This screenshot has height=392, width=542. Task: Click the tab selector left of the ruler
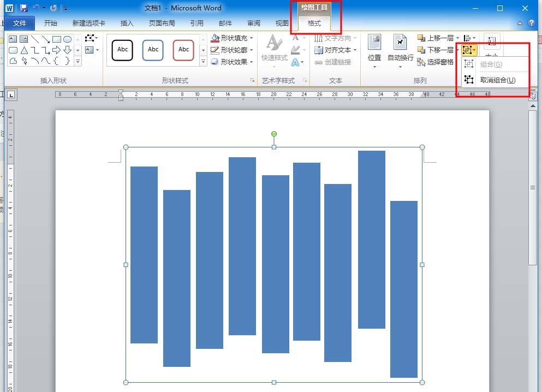[x=11, y=95]
